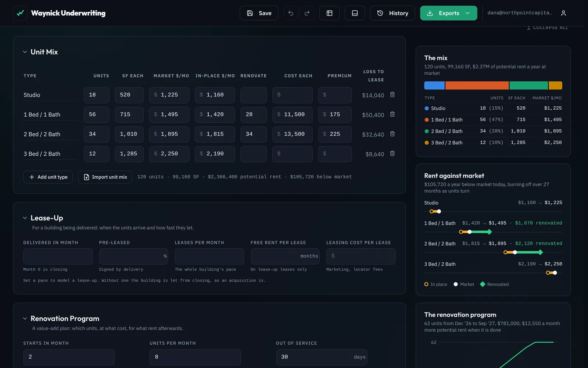Viewport: 588px width, 368px height.
Task: Edit 1 Bed / 1 Bath market rent field
Action: pos(169,114)
